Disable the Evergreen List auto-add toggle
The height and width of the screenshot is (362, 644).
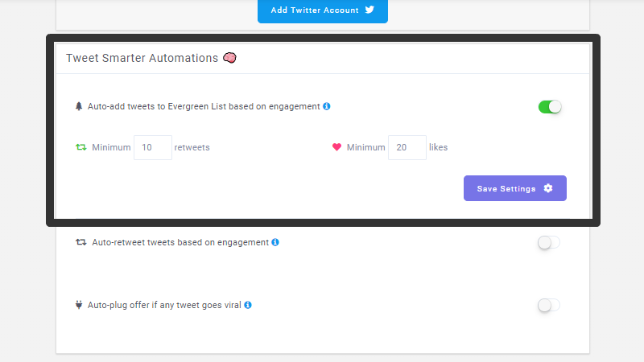550,107
